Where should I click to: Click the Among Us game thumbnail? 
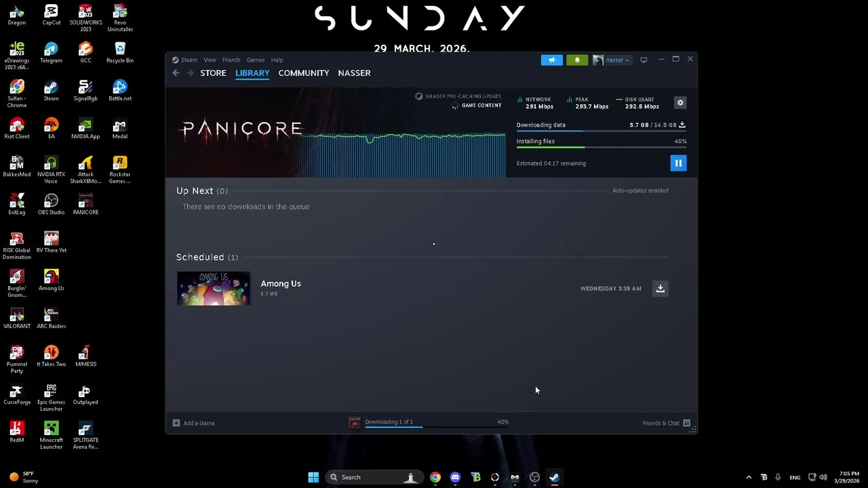click(x=214, y=289)
